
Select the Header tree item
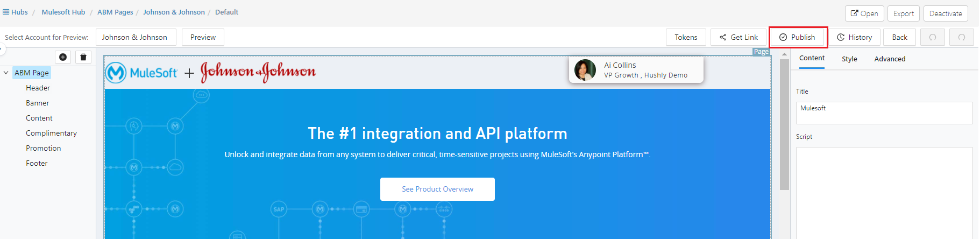click(38, 88)
